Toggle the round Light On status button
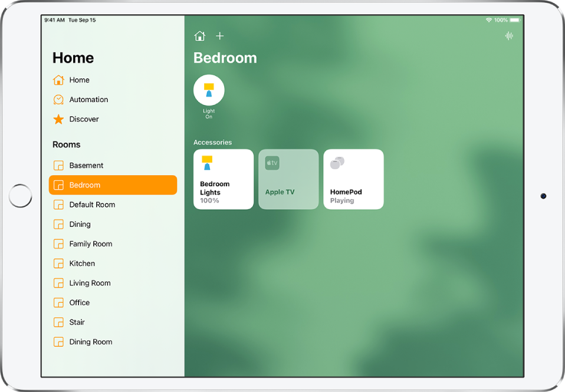Screen dimensions: 565x392 pyautogui.click(x=209, y=90)
